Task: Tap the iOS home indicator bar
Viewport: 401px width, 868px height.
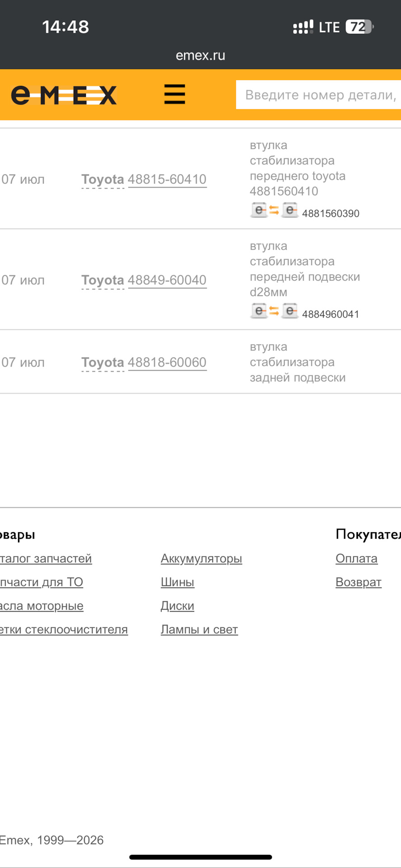Action: click(x=200, y=857)
